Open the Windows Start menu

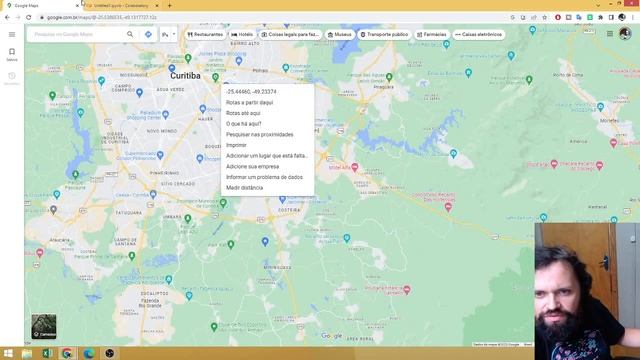8,353
